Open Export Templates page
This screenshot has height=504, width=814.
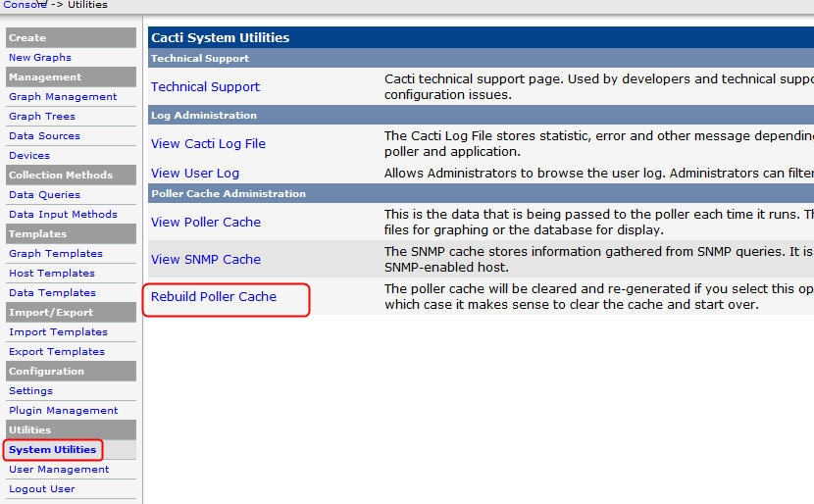point(57,352)
